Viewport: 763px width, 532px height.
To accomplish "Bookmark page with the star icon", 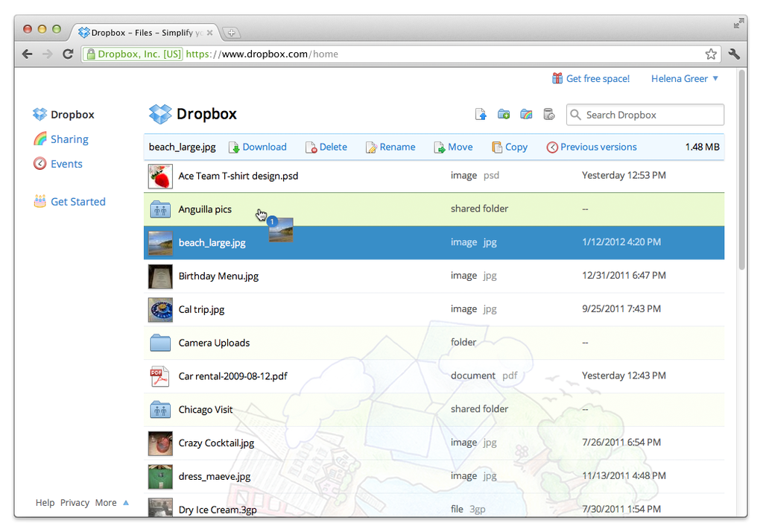I will tap(711, 54).
